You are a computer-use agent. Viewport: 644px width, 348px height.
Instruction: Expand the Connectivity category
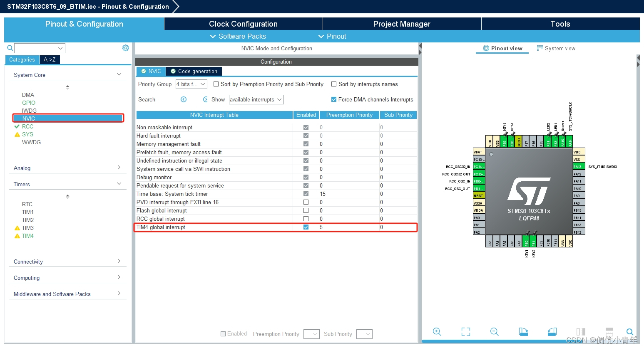pos(119,261)
